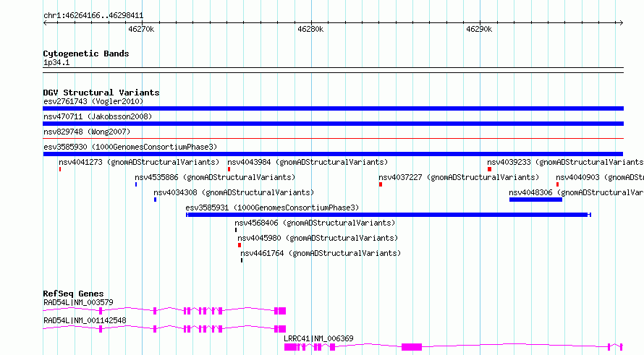
Task: Select the RefSeq Genes track heading
Action: coord(74,294)
